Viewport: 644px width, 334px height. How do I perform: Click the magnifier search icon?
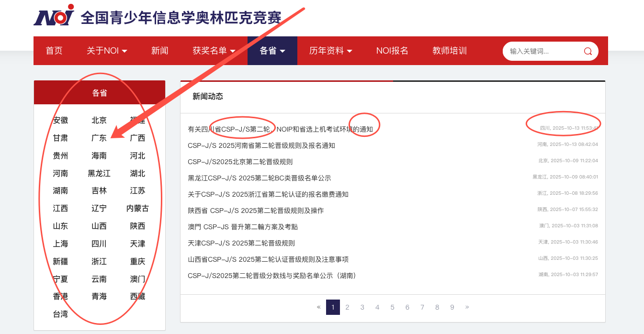588,51
